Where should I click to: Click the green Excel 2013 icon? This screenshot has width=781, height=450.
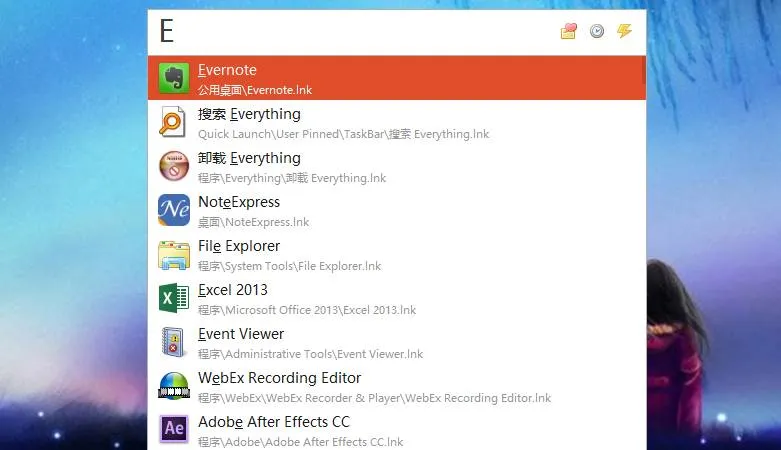click(x=174, y=298)
